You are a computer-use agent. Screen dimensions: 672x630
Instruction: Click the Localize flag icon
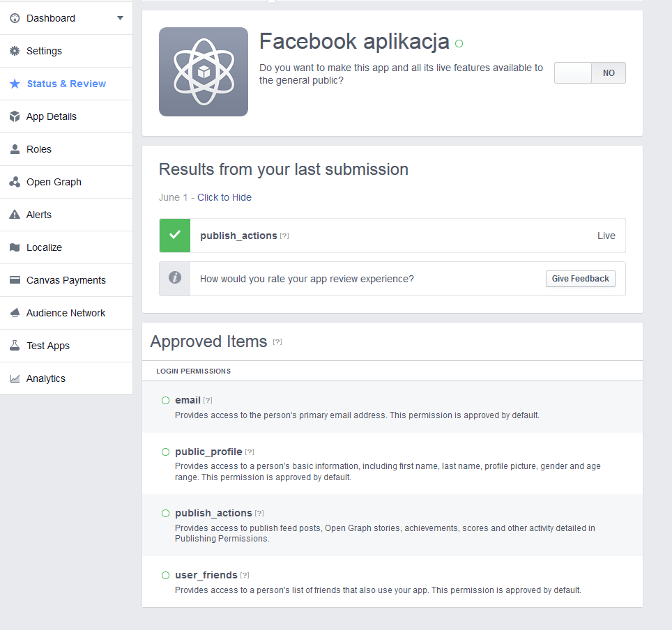pos(15,247)
